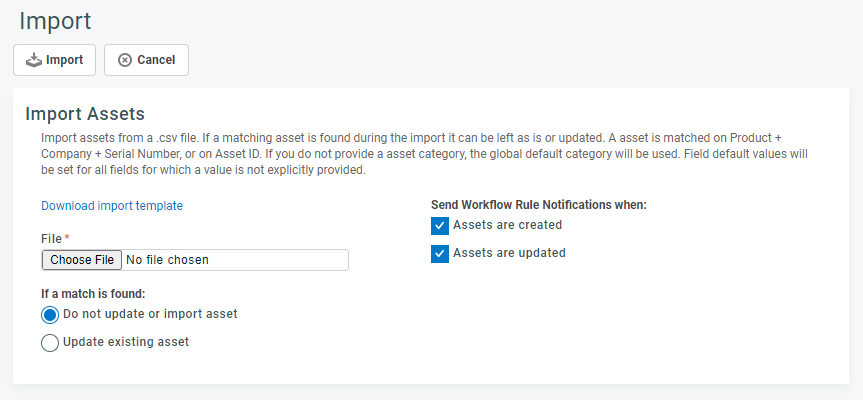Click the download tray icon beside Import
The height and width of the screenshot is (400, 863).
point(34,60)
